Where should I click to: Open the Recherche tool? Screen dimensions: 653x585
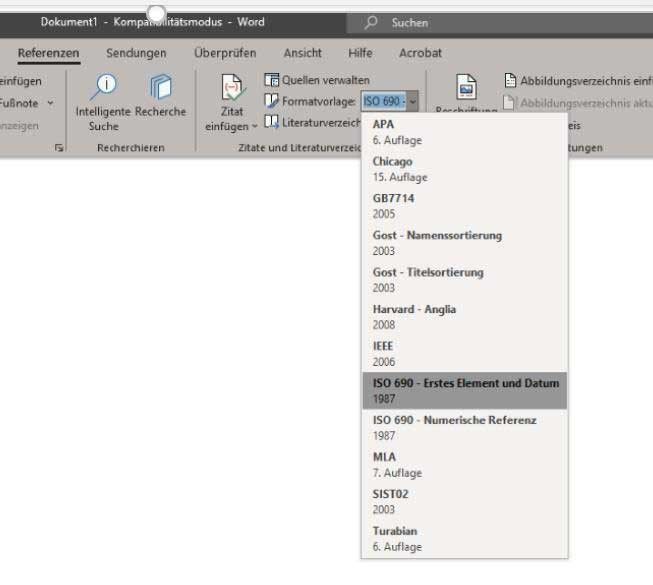tap(160, 88)
